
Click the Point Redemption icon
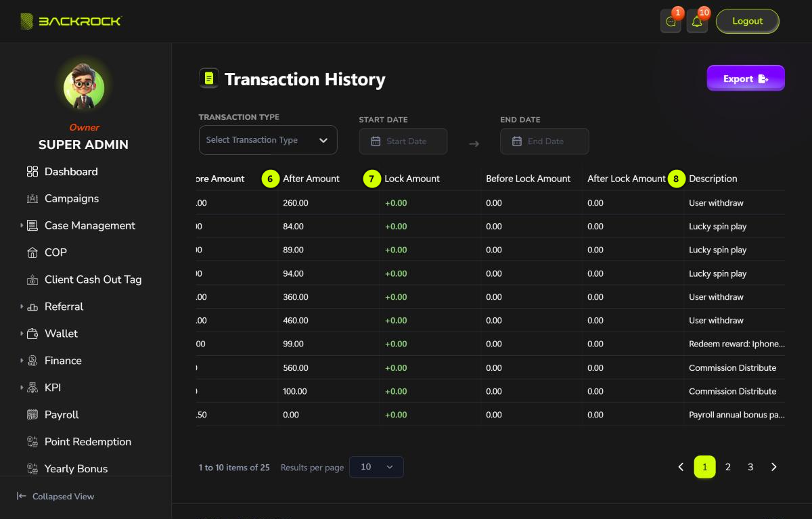point(32,442)
